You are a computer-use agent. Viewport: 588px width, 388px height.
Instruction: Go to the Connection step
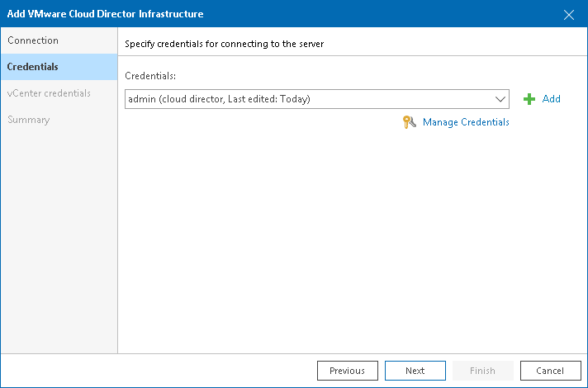[33, 40]
